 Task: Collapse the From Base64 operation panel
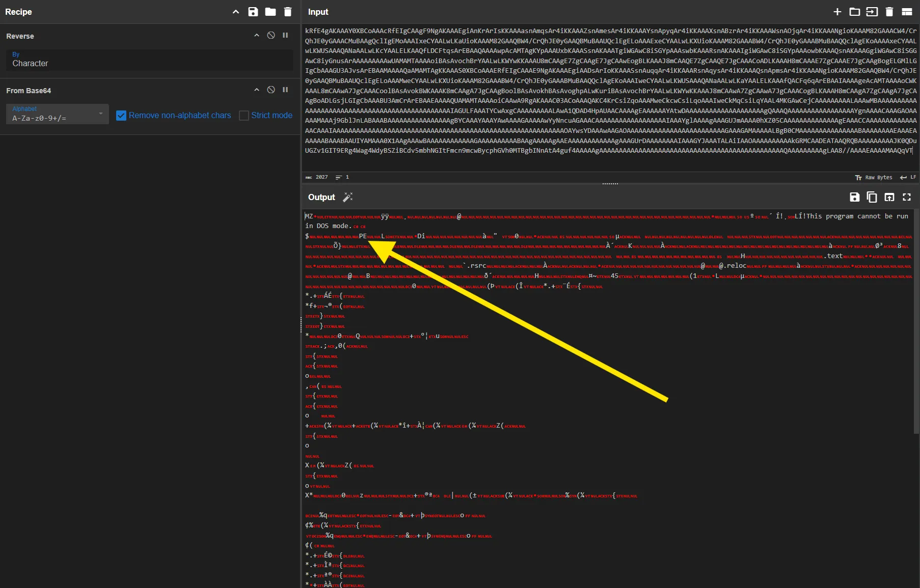click(257, 90)
